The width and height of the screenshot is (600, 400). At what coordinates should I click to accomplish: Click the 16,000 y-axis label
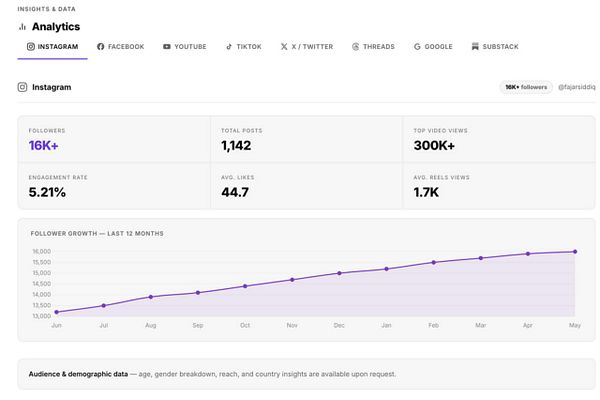42,251
